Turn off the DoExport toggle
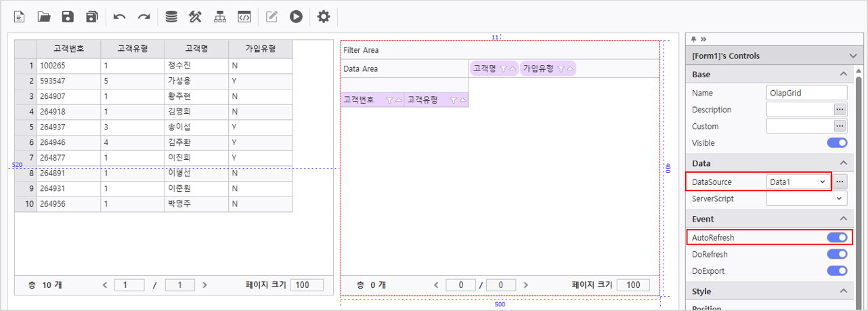The width and height of the screenshot is (868, 311). pos(838,271)
